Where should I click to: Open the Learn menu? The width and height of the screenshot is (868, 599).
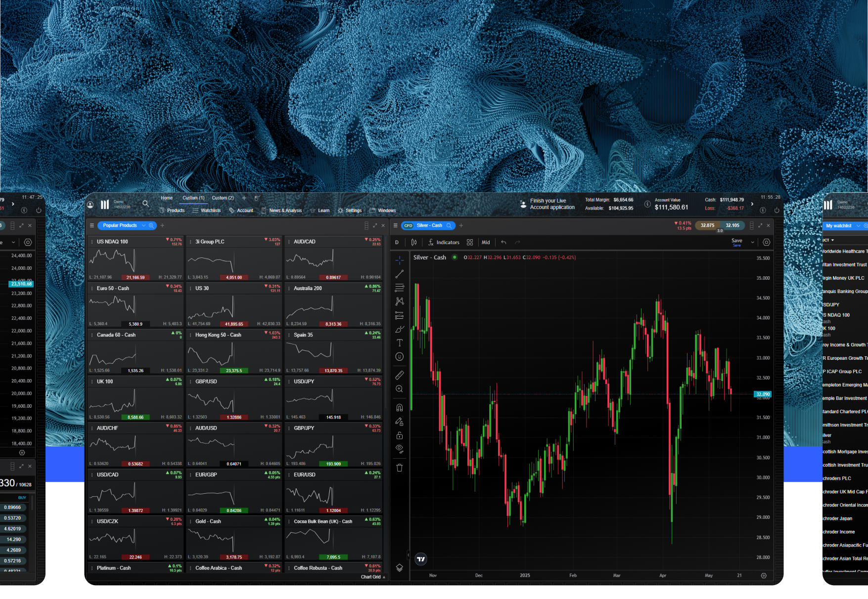click(320, 211)
